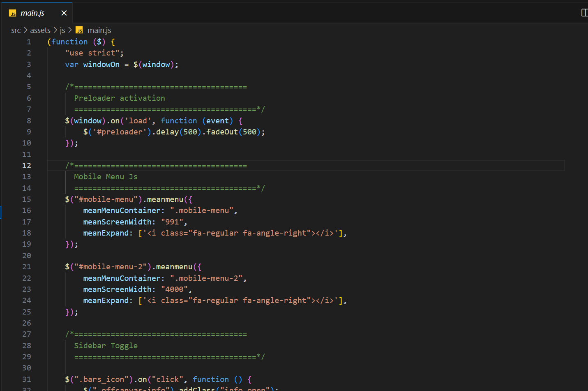Click the "#mobile-menu" selector on line 15
Image resolution: width=588 pixels, height=391 pixels.
tap(106, 199)
